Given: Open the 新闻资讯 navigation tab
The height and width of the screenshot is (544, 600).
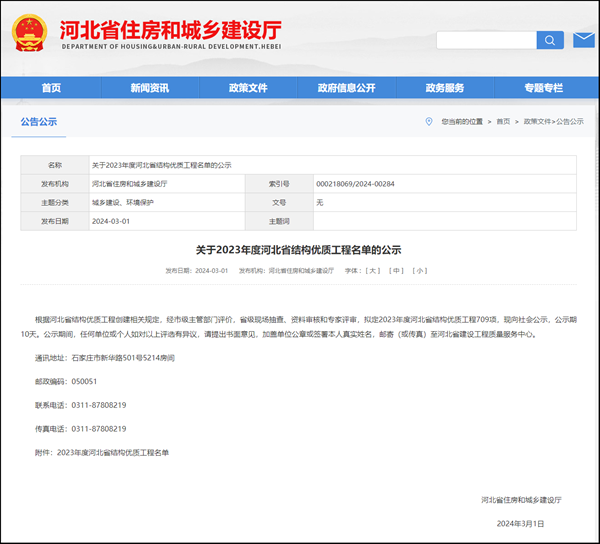Looking at the screenshot, I should (149, 88).
